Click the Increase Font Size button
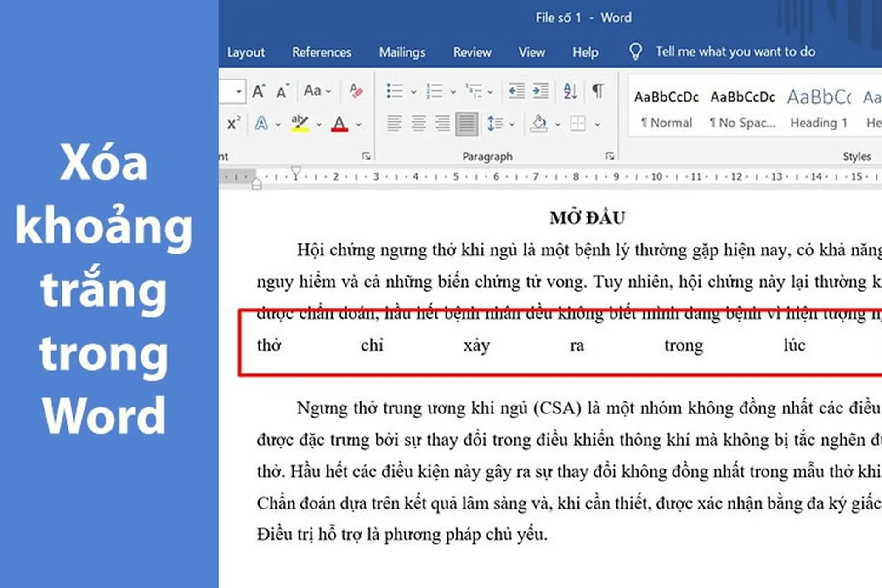 [259, 90]
